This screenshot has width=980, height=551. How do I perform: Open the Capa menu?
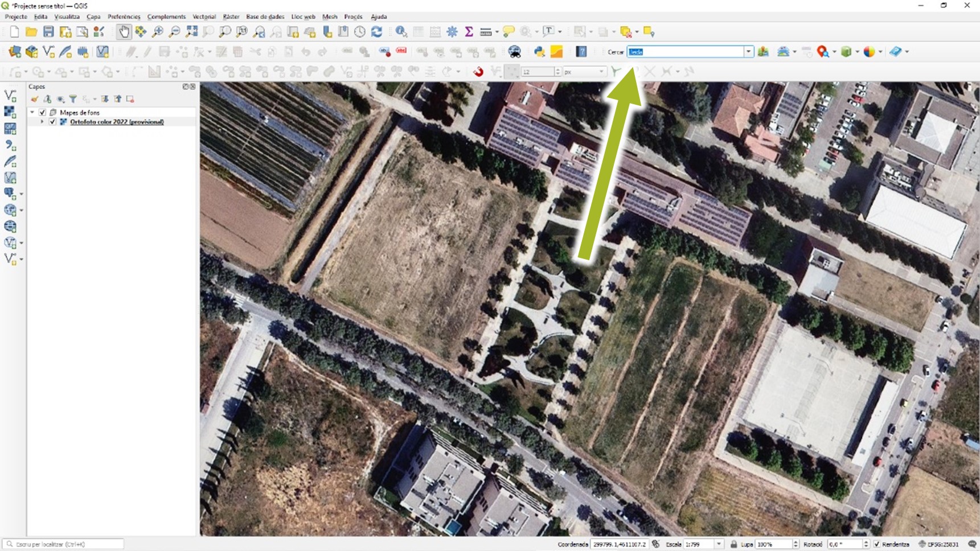pos(93,17)
